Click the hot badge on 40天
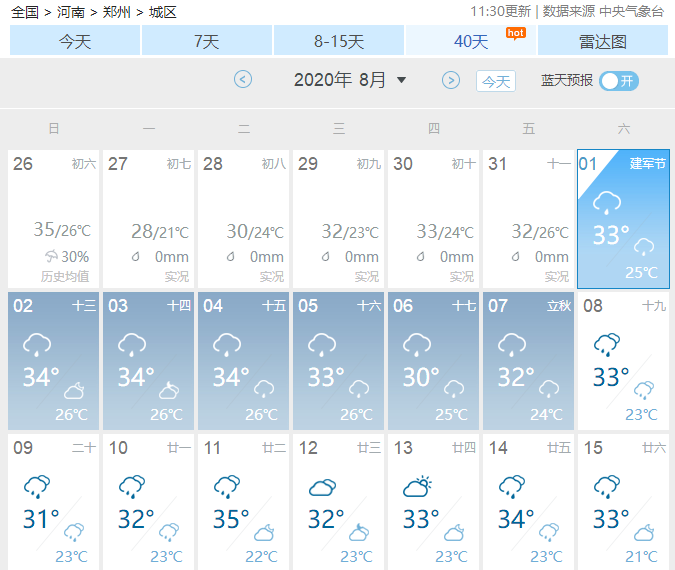The image size is (675, 570). (x=516, y=34)
